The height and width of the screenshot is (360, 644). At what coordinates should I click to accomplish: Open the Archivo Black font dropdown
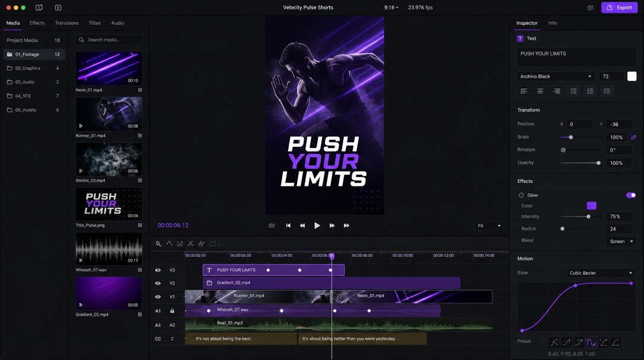click(556, 76)
